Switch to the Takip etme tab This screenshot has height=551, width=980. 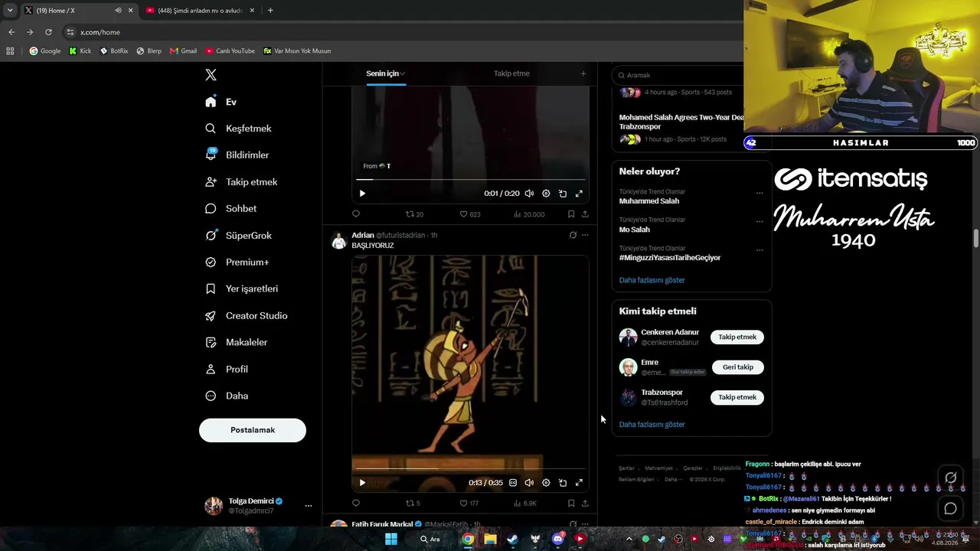(511, 73)
